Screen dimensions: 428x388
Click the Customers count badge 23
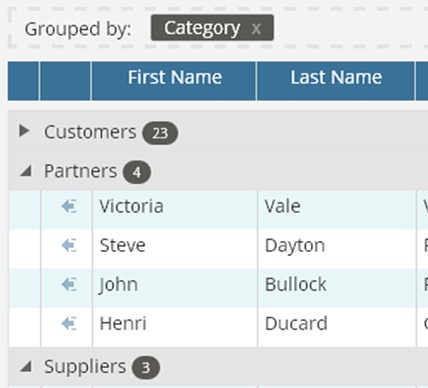(x=160, y=133)
